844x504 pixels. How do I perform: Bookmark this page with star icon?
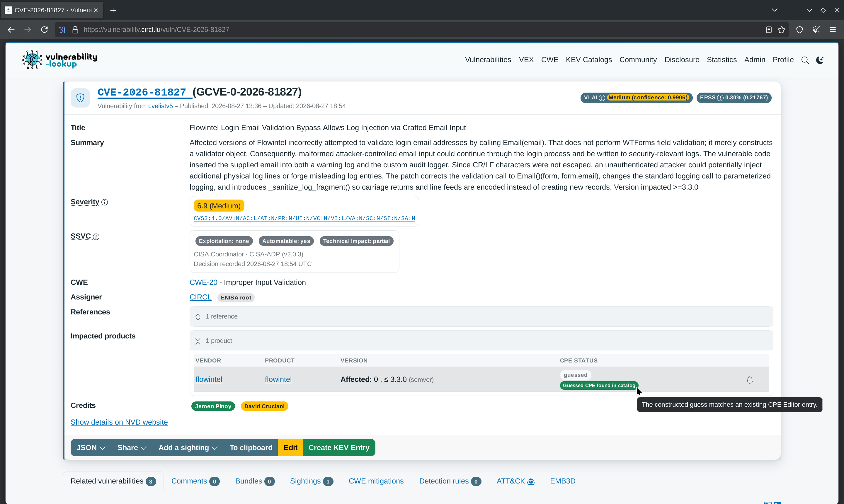(782, 30)
